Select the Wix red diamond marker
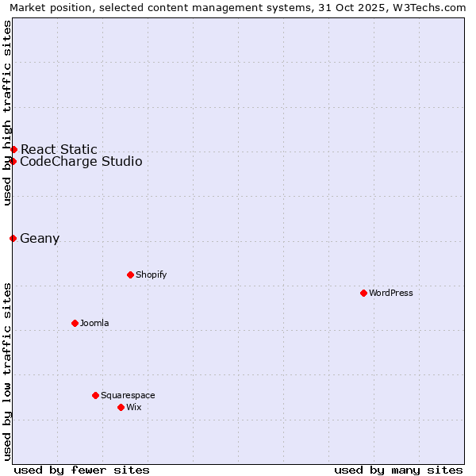Viewport: 476px width, 476px height. coord(121,407)
